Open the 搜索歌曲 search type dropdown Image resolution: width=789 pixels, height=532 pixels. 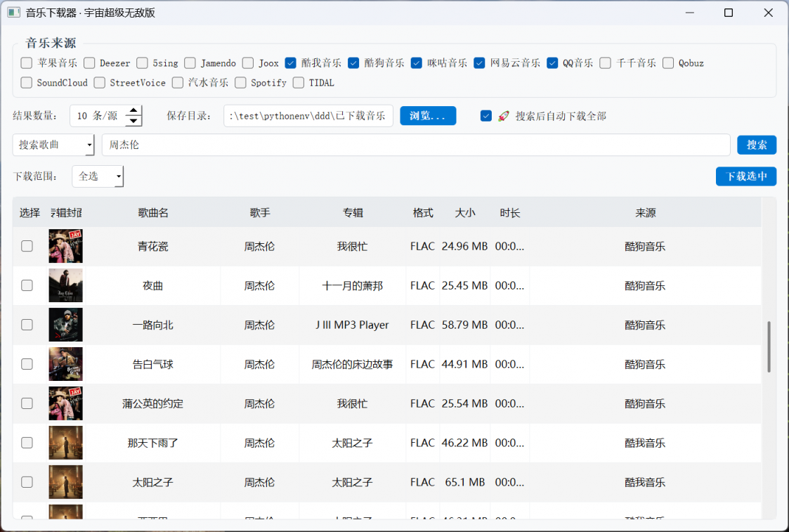53,145
